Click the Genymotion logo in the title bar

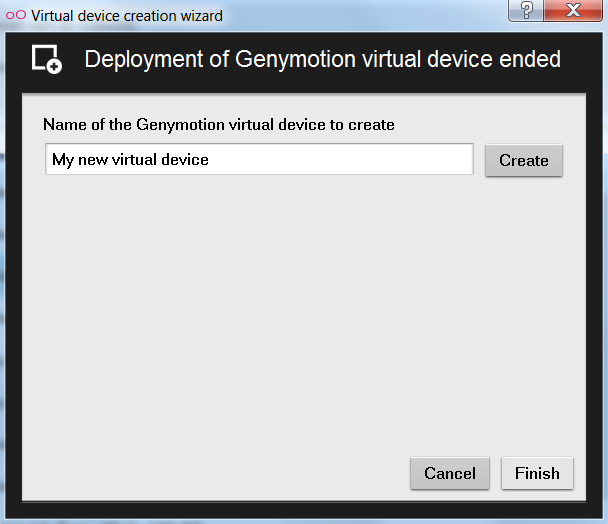click(16, 16)
